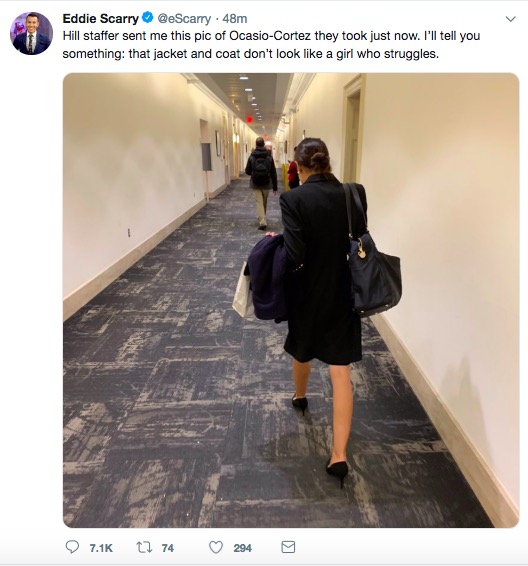
Task: Like the tweet with the heart icon
Action: 216,547
